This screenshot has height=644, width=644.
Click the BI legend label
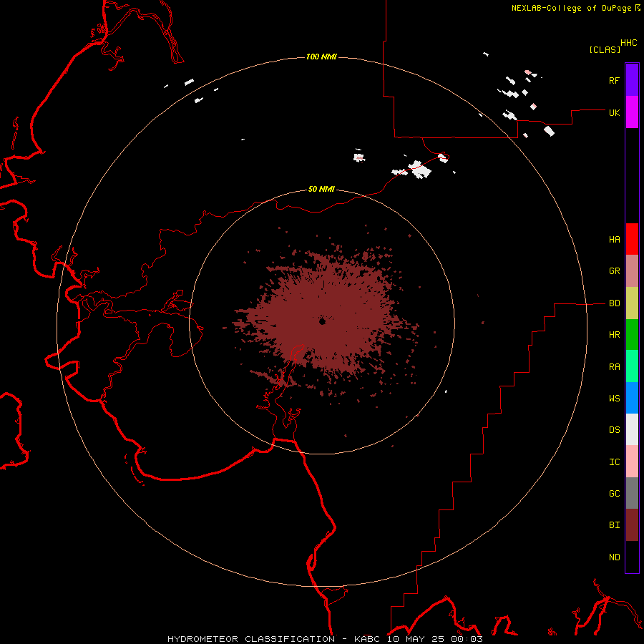[x=614, y=525]
